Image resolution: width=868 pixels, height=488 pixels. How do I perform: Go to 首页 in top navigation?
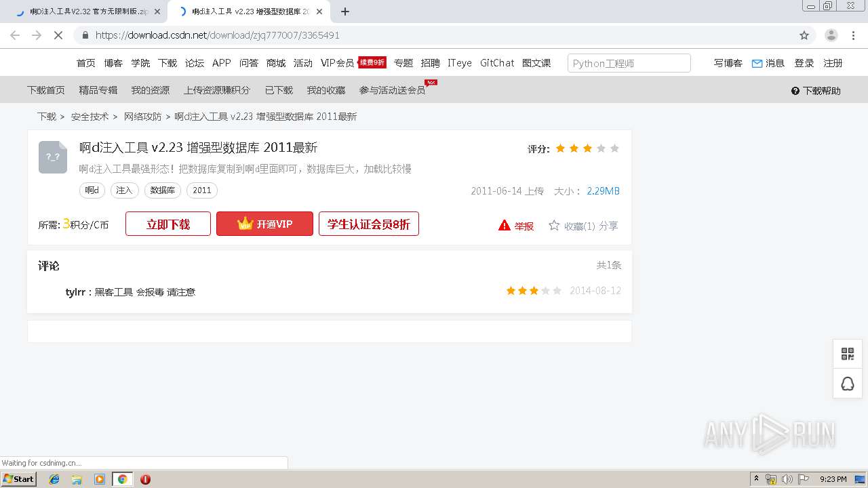point(86,63)
